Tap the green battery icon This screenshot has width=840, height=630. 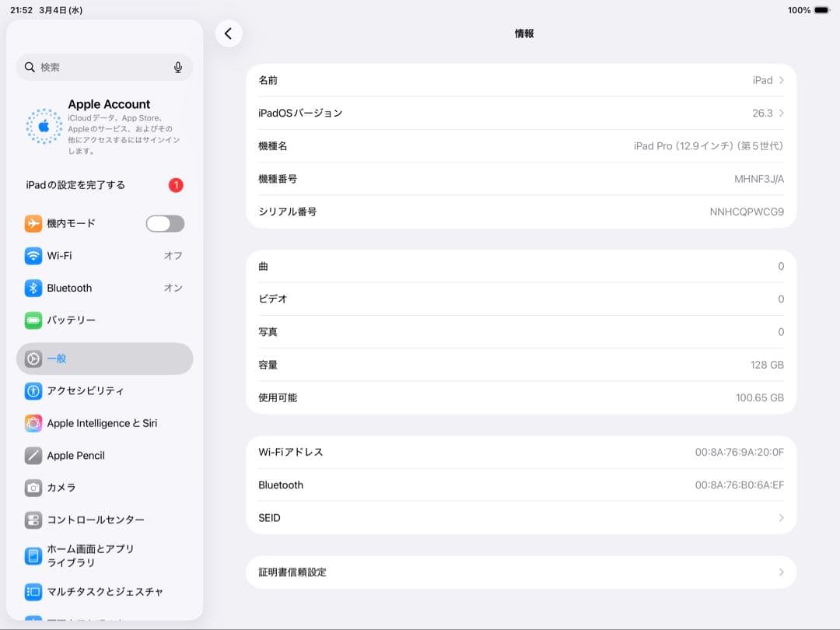tap(33, 320)
